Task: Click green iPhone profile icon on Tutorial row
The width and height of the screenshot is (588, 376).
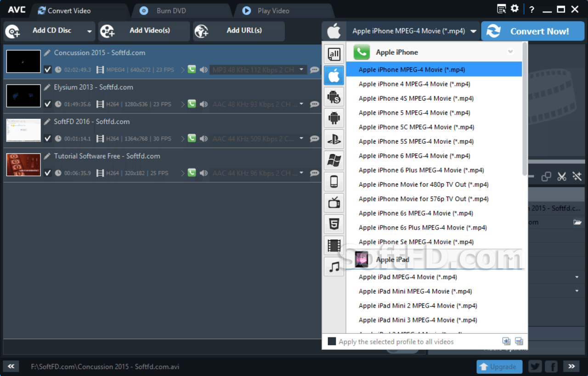Action: [x=192, y=173]
